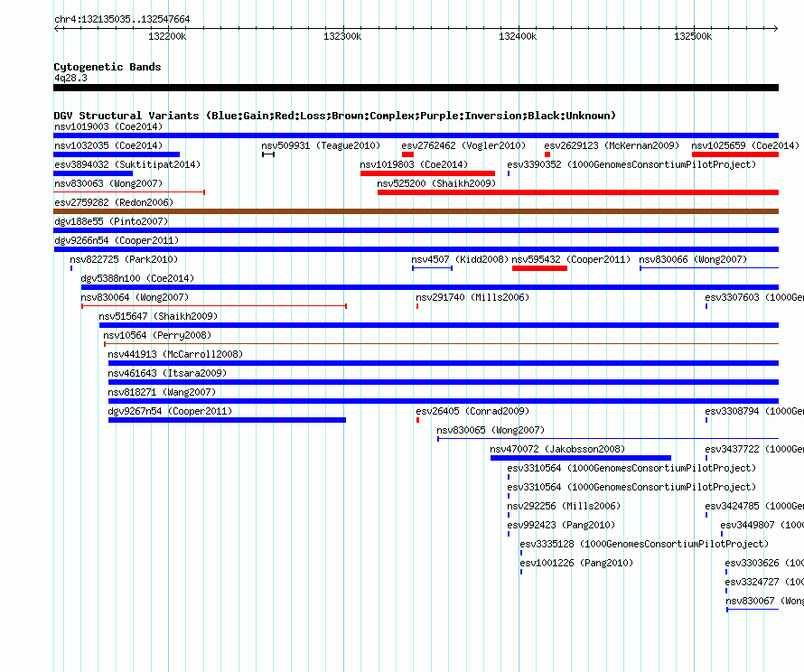Click the 132500k ruler tick label
The width and height of the screenshot is (804, 672).
point(693,36)
